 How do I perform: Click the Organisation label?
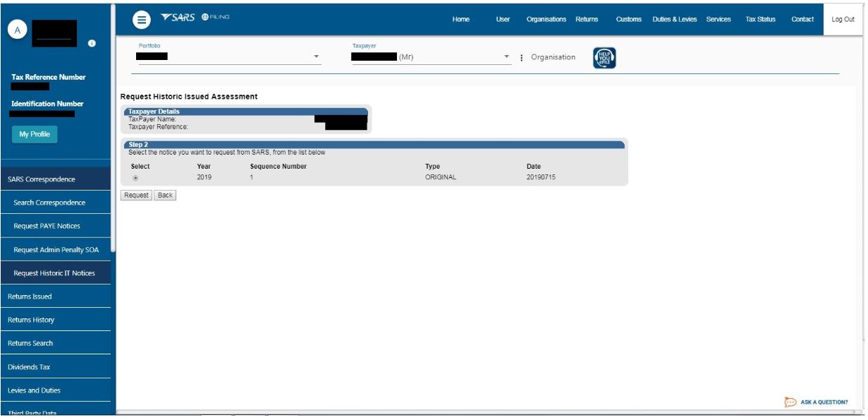pos(553,57)
